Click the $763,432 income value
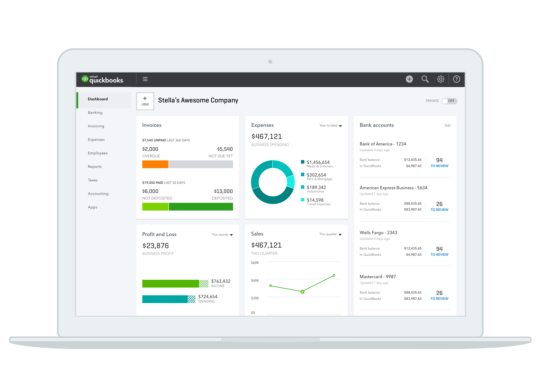Screen dimensions: 541x392 coord(221,281)
